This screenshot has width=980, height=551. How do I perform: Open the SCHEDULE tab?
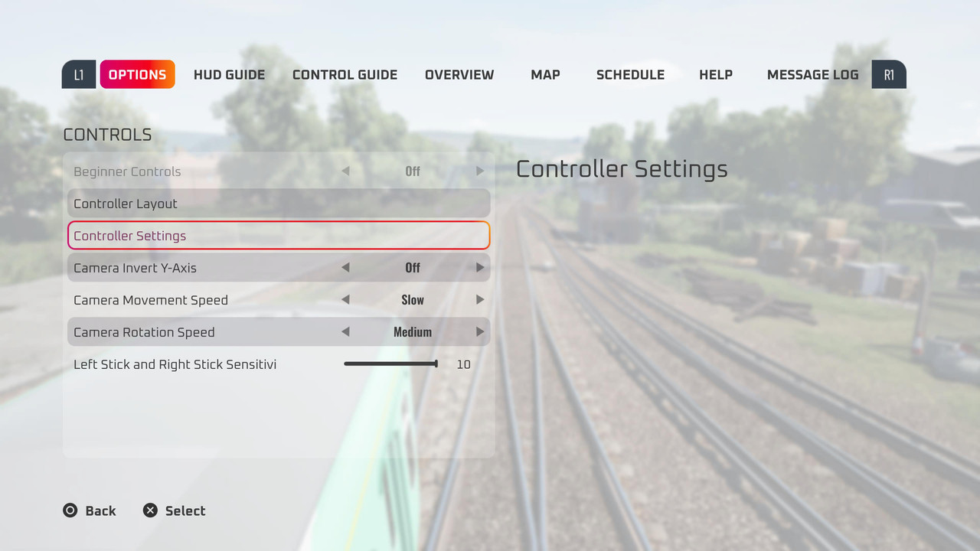tap(630, 74)
